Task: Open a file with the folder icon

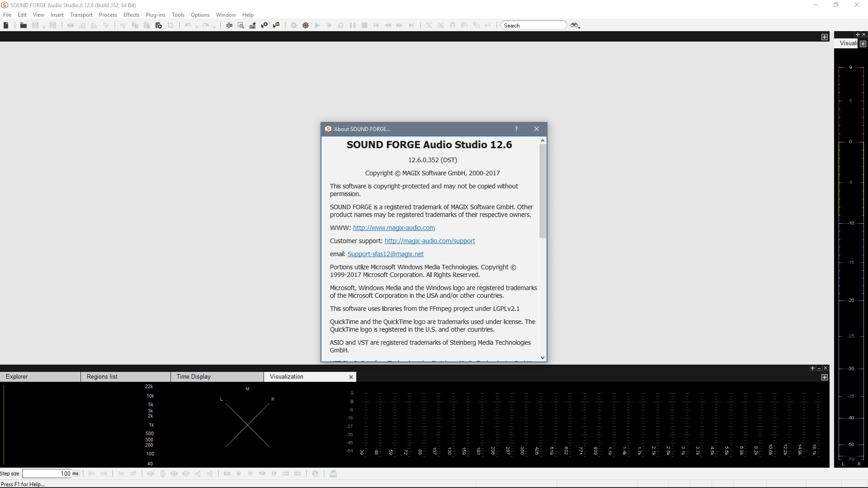Action: pyautogui.click(x=23, y=25)
